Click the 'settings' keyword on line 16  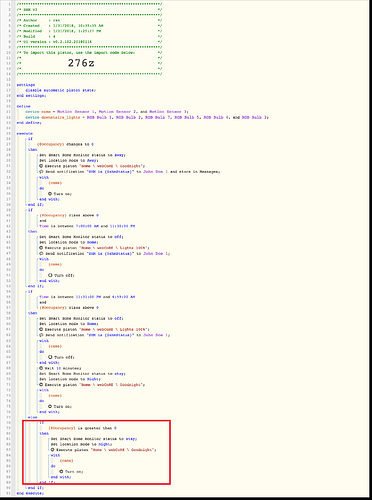tap(26, 85)
